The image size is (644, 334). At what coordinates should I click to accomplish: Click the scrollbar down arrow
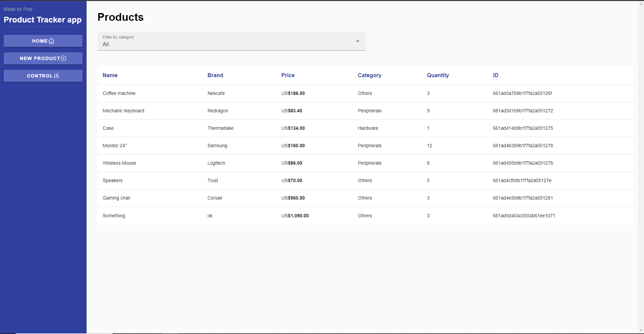point(641,330)
